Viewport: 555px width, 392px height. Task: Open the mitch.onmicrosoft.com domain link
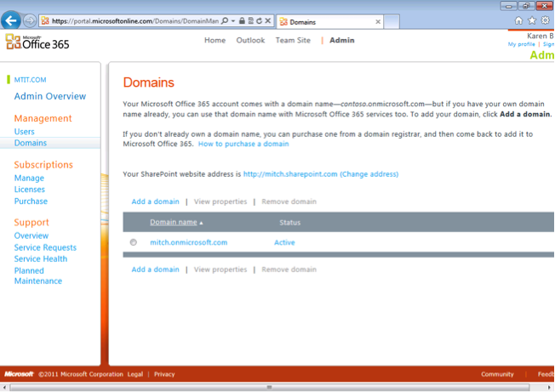(189, 242)
